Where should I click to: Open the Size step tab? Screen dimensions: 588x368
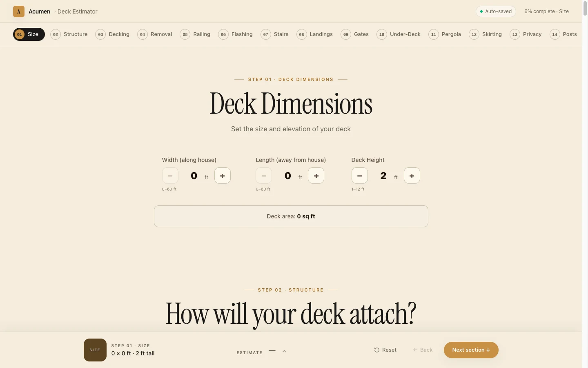click(x=29, y=34)
